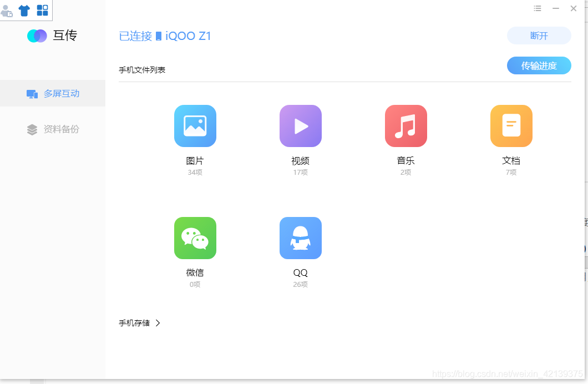This screenshot has height=384, width=588.
Task: Click the 26项 count under QQ
Action: [x=300, y=284]
